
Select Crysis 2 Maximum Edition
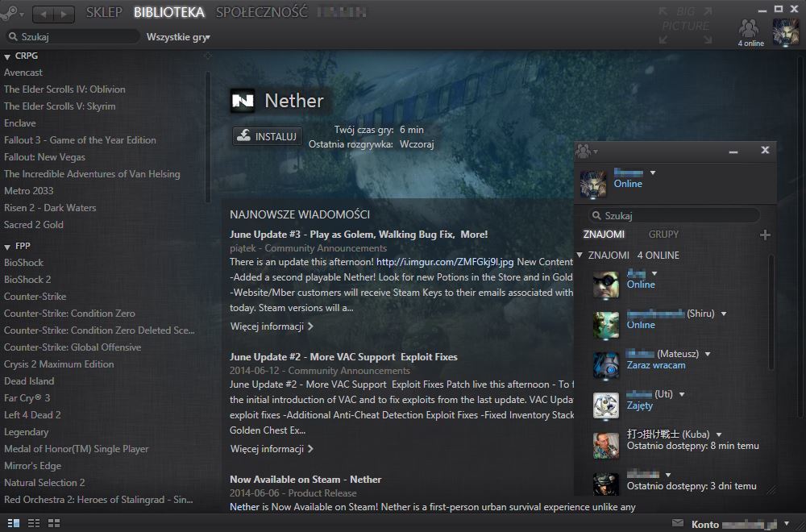[x=59, y=364]
